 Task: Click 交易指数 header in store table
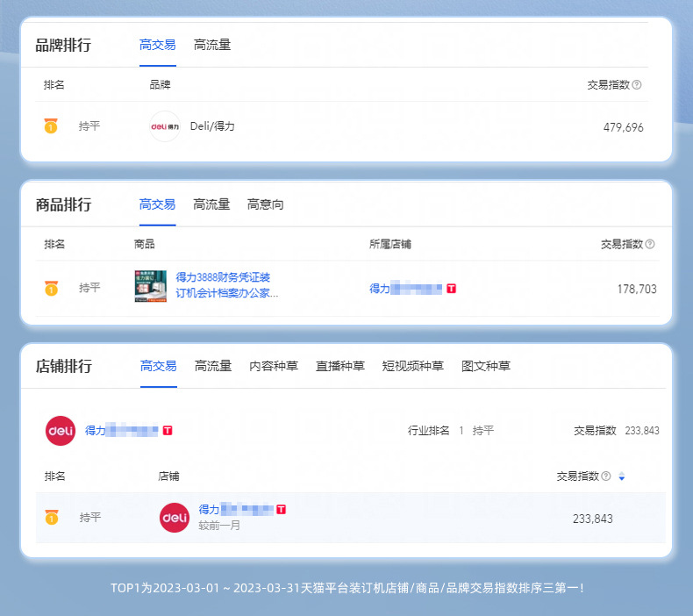tap(578, 476)
